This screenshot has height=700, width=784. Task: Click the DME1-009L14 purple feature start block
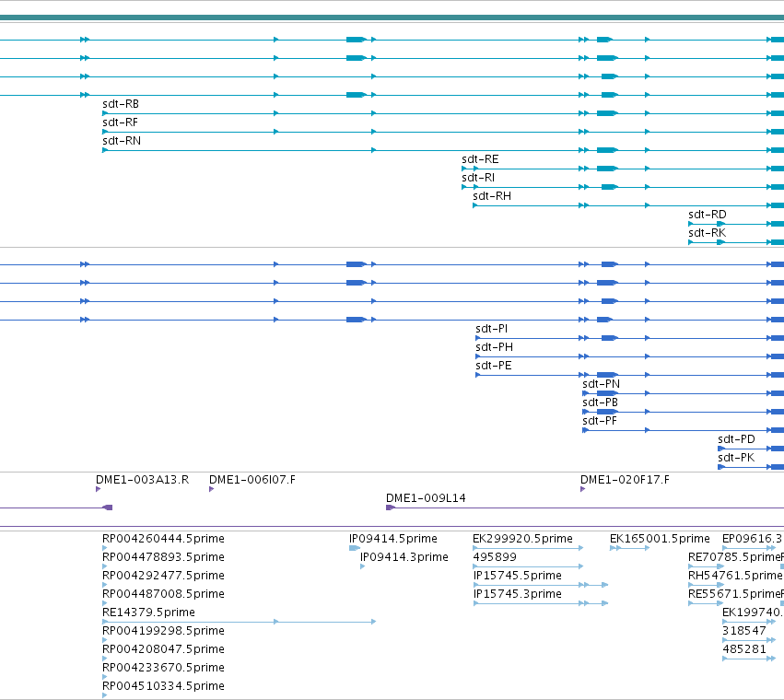coord(391,508)
